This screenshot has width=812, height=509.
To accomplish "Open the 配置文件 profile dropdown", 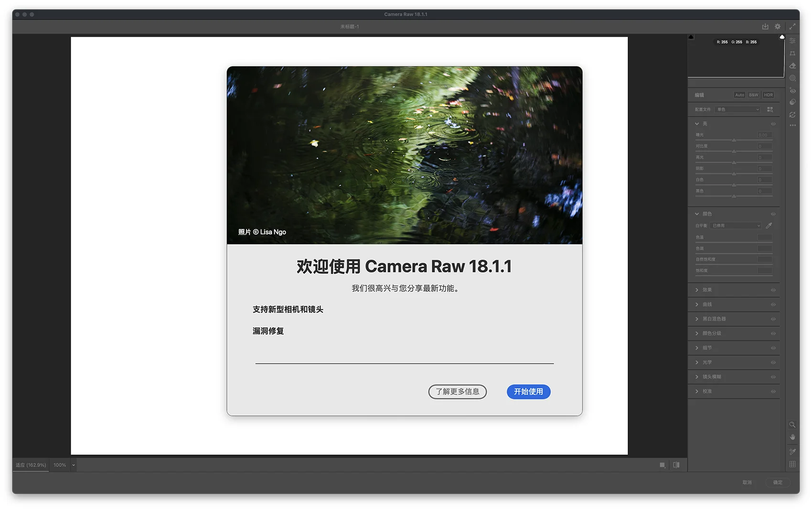I will click(x=737, y=109).
